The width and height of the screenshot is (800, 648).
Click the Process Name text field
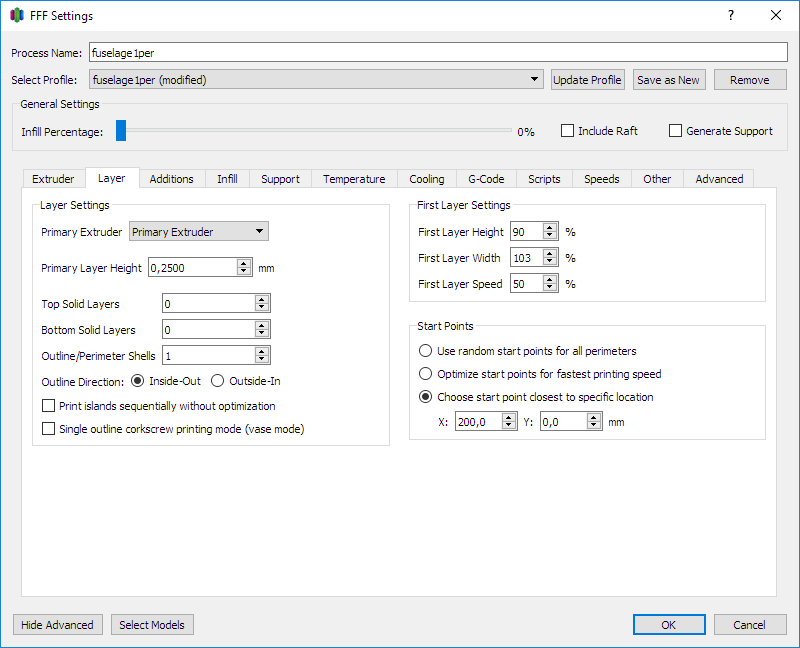point(438,52)
